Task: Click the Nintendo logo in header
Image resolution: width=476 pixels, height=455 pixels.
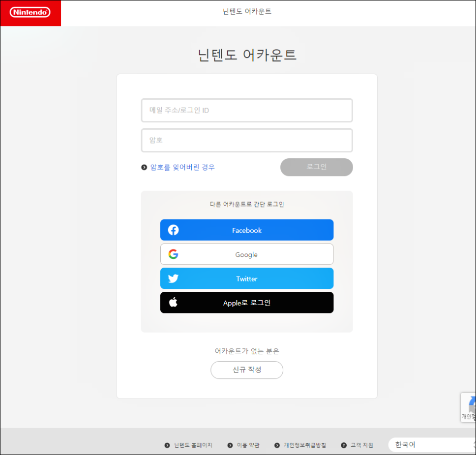Action: [30, 12]
